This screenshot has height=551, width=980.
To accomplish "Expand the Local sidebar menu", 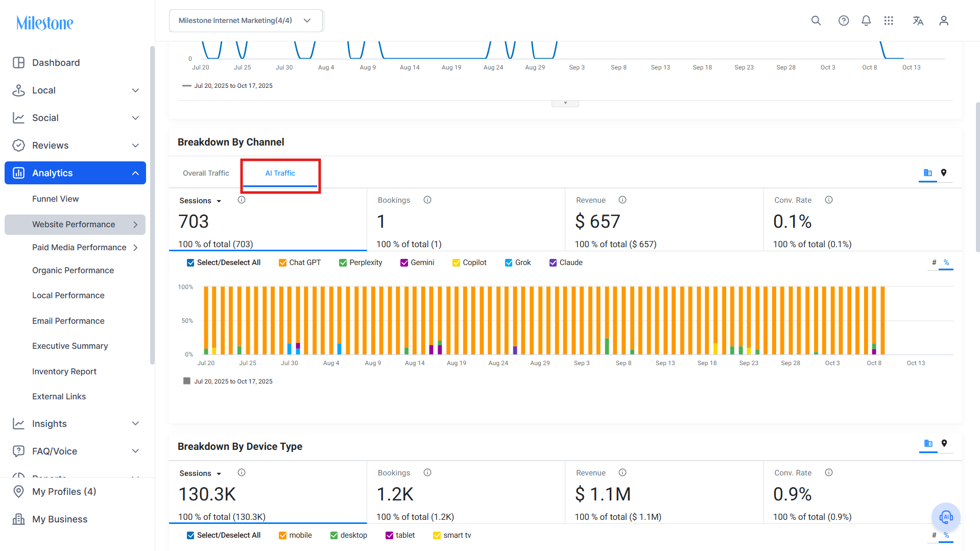I will click(x=75, y=90).
